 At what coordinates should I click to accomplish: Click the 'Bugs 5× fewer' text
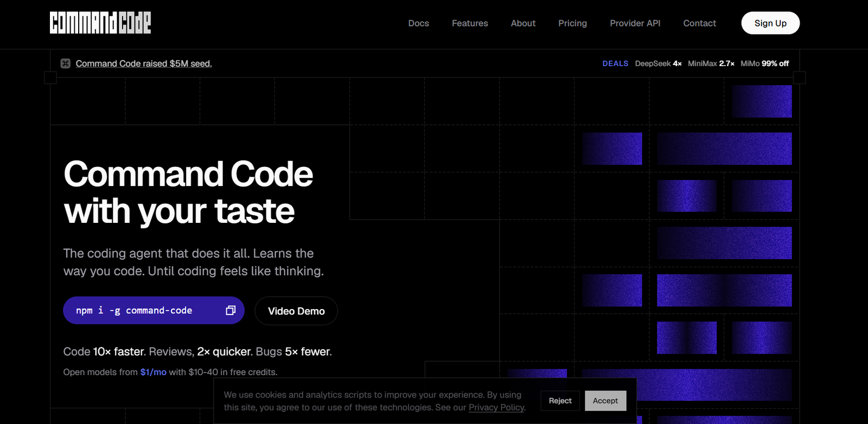(293, 351)
